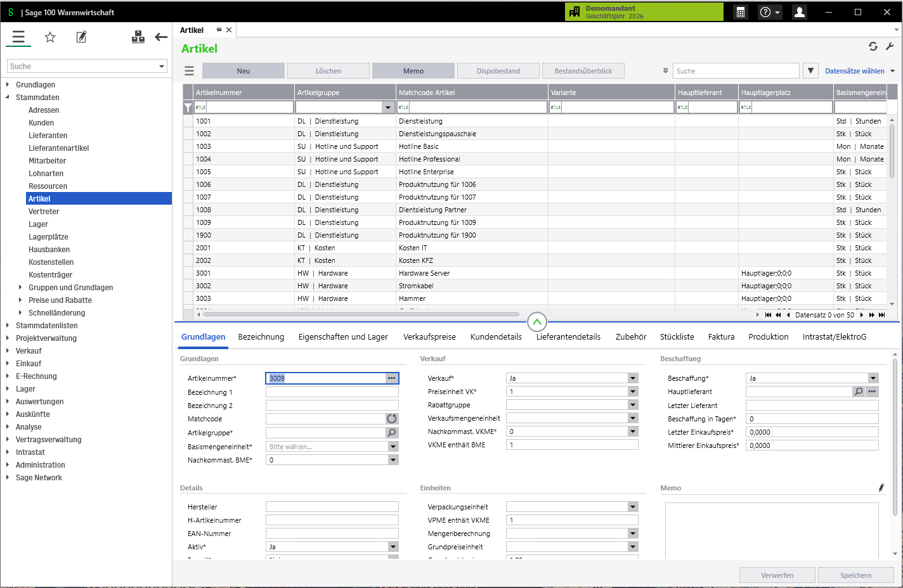Viewport: 903px width, 588px height.
Task: Click the Speichern button
Action: pyautogui.click(x=855, y=575)
